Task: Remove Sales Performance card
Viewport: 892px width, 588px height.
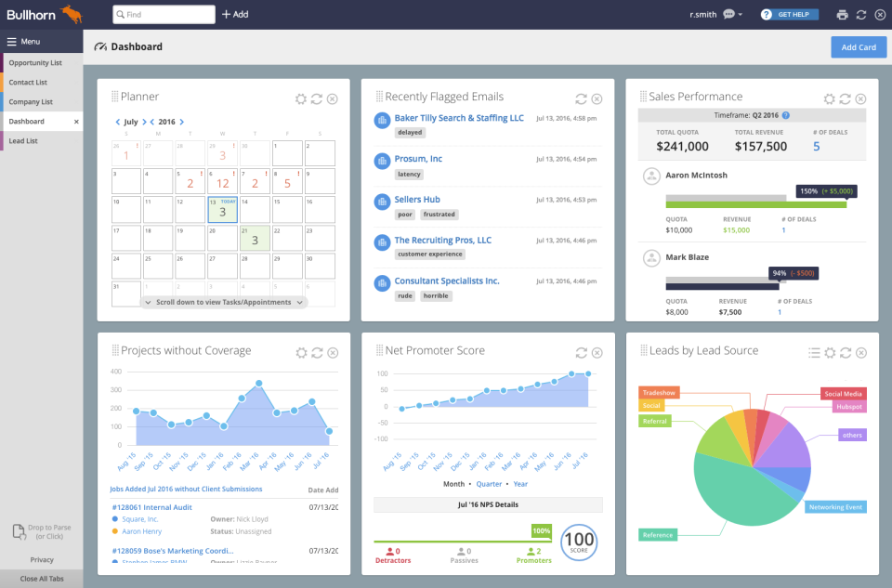Action: 861,99
